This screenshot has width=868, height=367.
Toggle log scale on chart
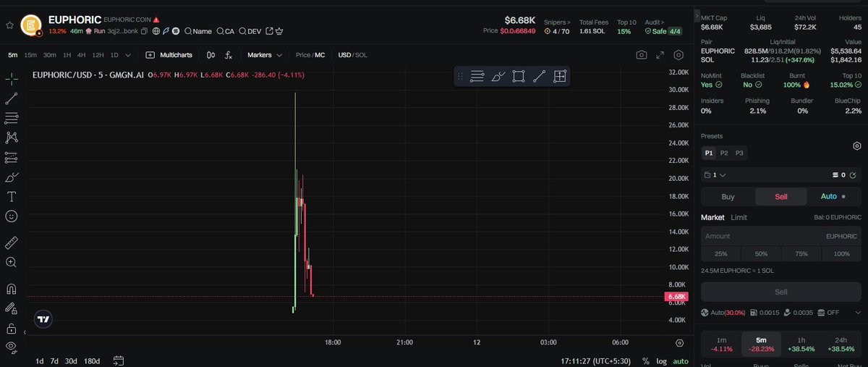coord(661,360)
